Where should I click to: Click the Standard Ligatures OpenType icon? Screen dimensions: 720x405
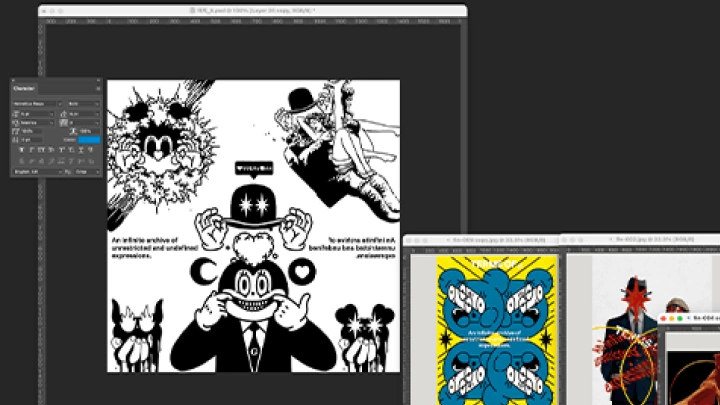click(x=21, y=161)
